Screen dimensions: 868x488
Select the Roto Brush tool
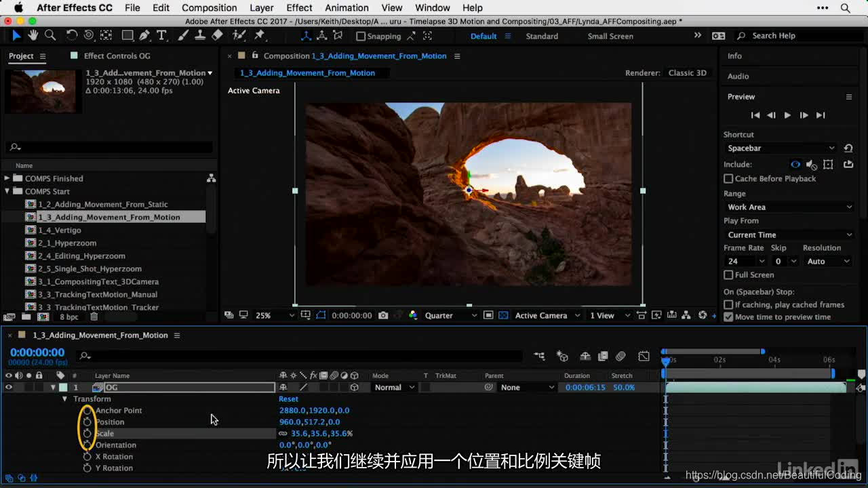tap(239, 35)
